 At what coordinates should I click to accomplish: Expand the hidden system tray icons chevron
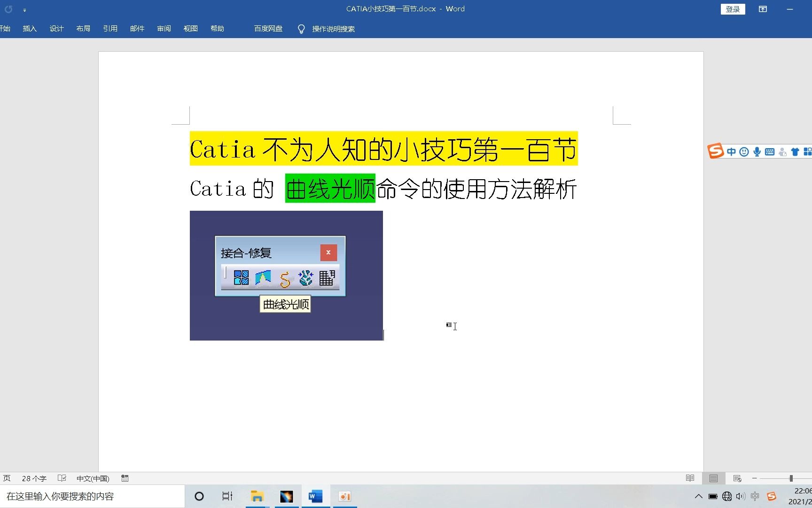699,496
